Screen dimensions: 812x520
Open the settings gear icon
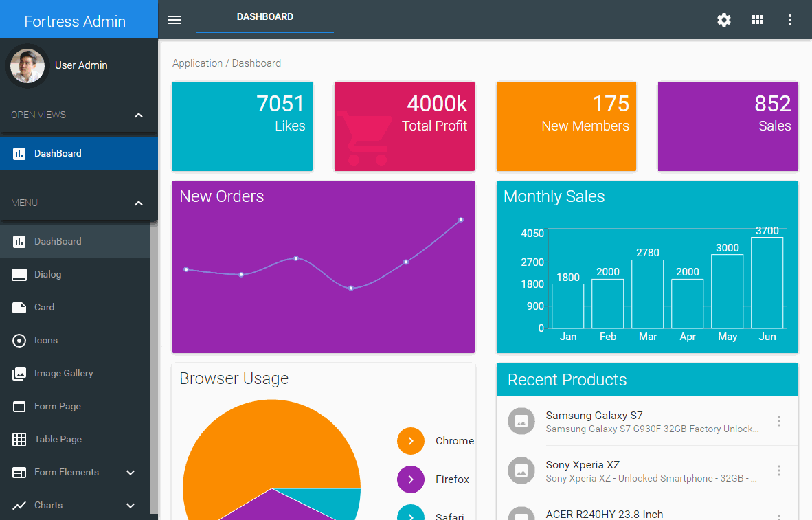tap(724, 20)
